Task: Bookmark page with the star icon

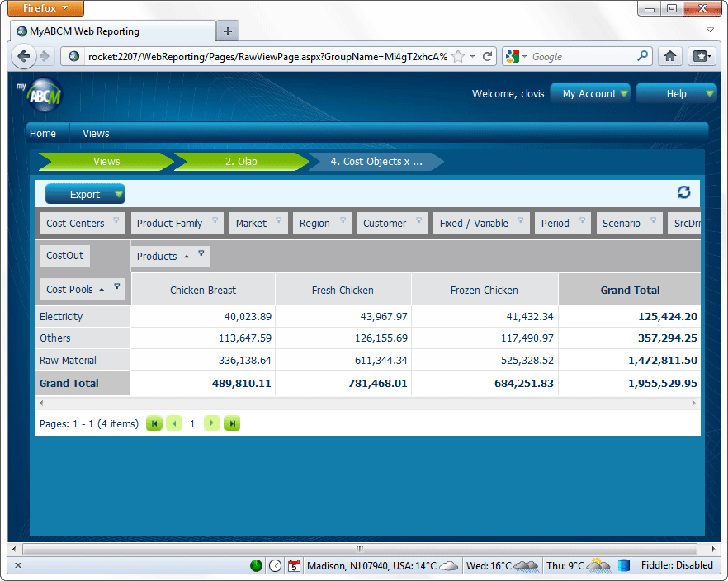Action: pos(458,57)
